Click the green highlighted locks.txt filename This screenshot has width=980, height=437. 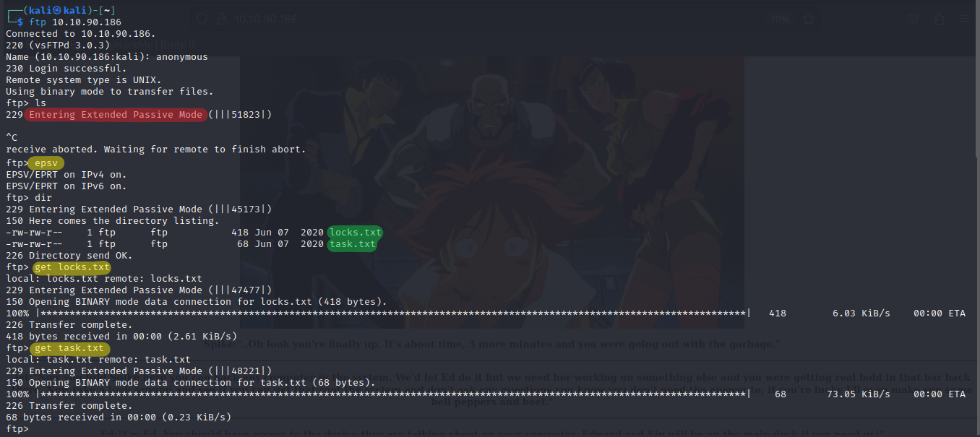click(355, 233)
